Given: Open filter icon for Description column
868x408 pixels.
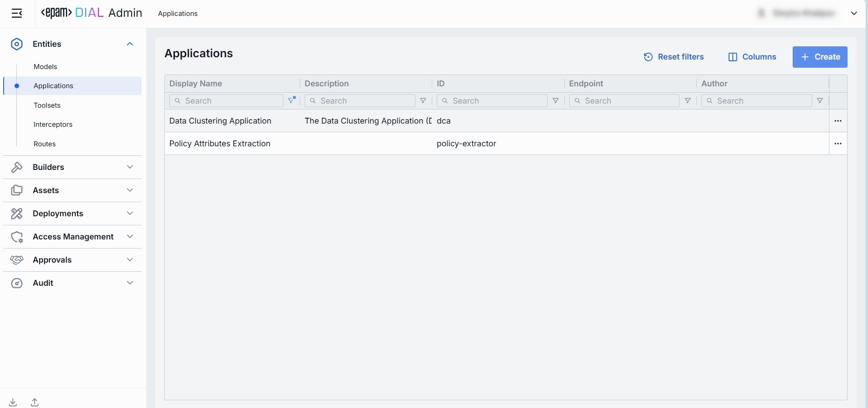Looking at the screenshot, I should pos(423,101).
